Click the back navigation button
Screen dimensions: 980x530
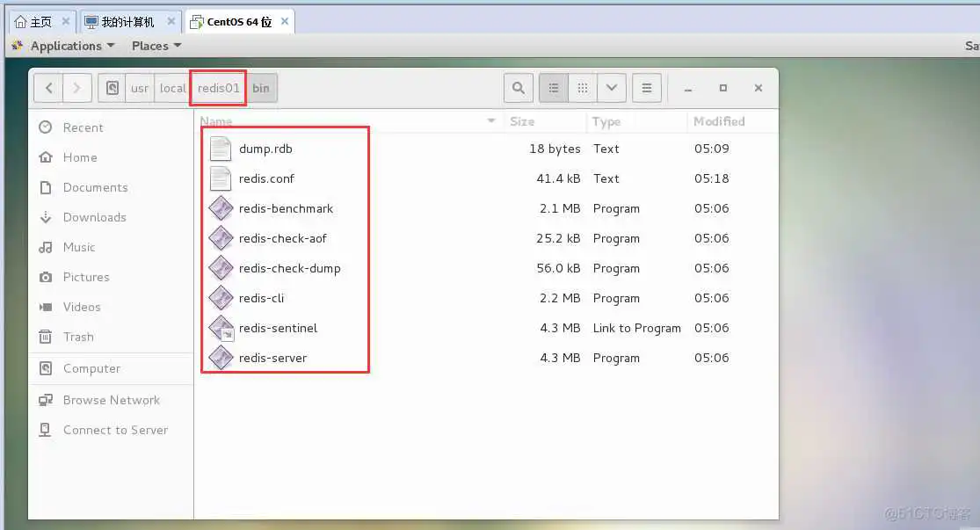[x=49, y=87]
